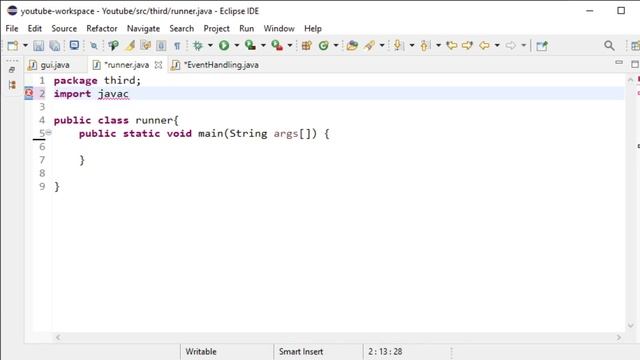
Task: Collapse the main method fold on line 5
Action: pos(49,132)
